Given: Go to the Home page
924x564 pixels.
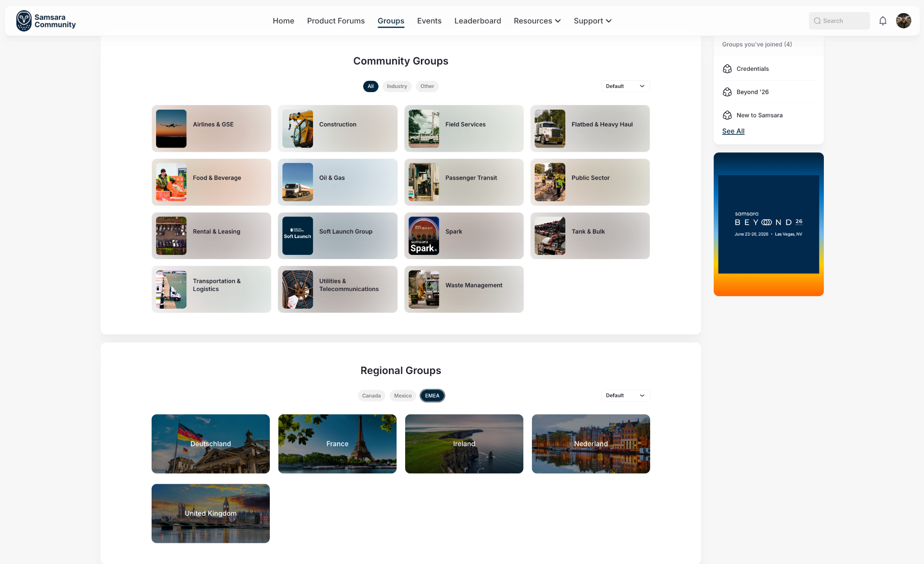Looking at the screenshot, I should click(x=283, y=21).
